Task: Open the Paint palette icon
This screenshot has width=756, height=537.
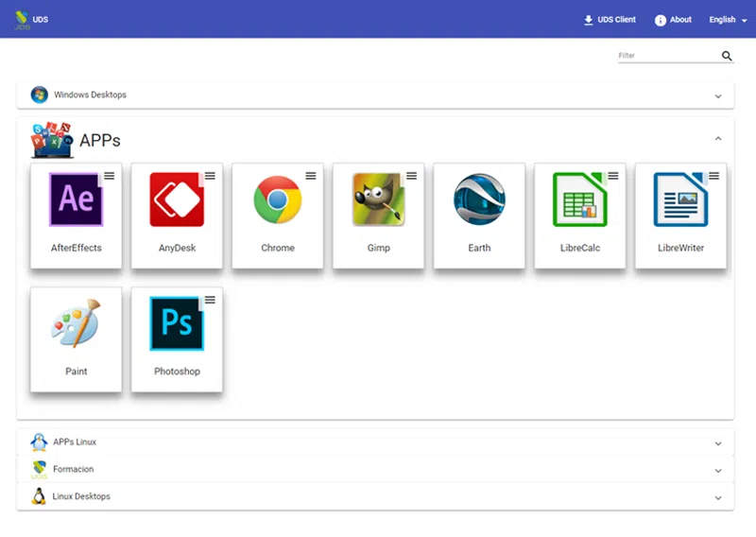Action: (x=77, y=322)
